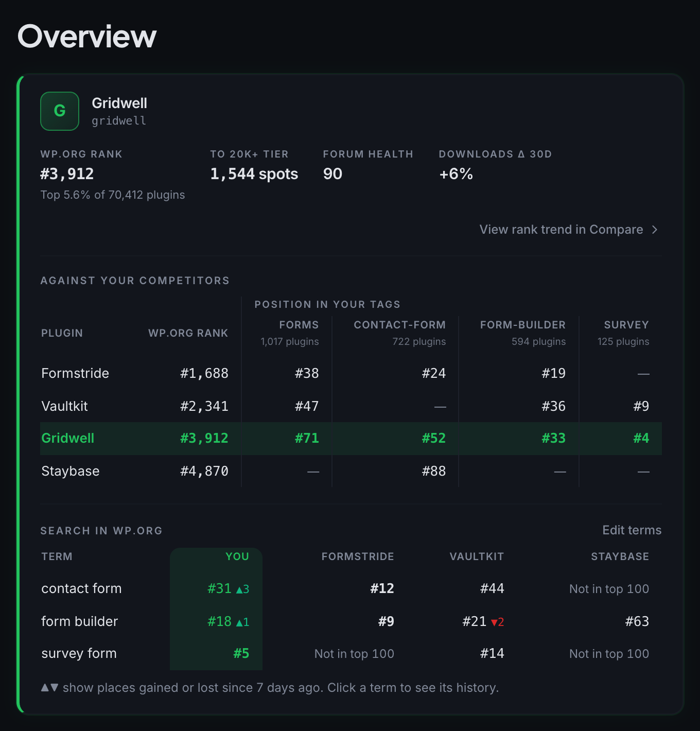Click Vaultkit's #9 survey position cell
This screenshot has height=731, width=700.
(641, 406)
